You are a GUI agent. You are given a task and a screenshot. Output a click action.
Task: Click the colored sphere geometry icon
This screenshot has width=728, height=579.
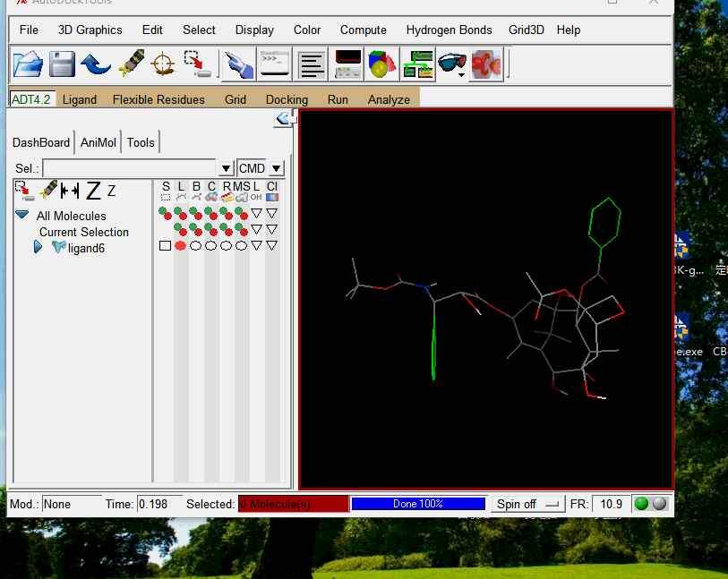(x=382, y=64)
